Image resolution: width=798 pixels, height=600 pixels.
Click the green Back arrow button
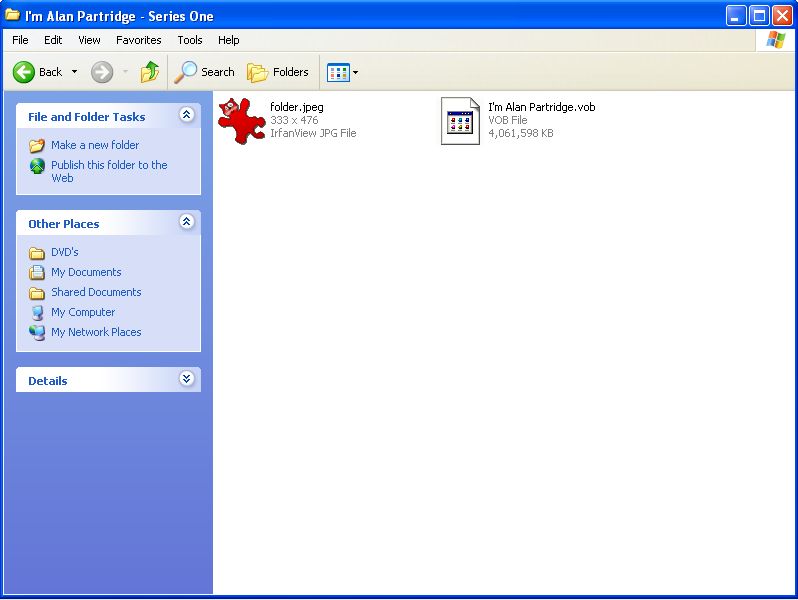(x=23, y=72)
